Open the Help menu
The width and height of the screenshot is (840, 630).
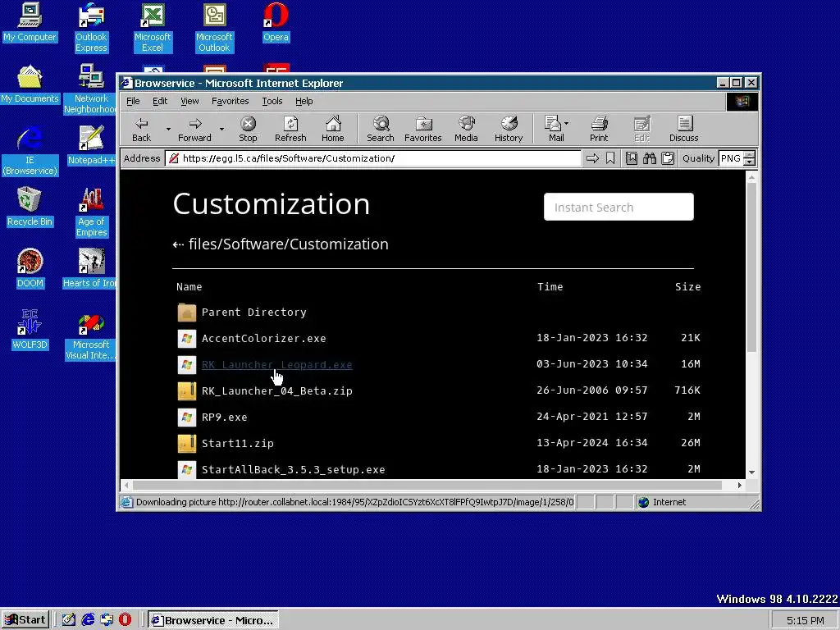point(304,101)
